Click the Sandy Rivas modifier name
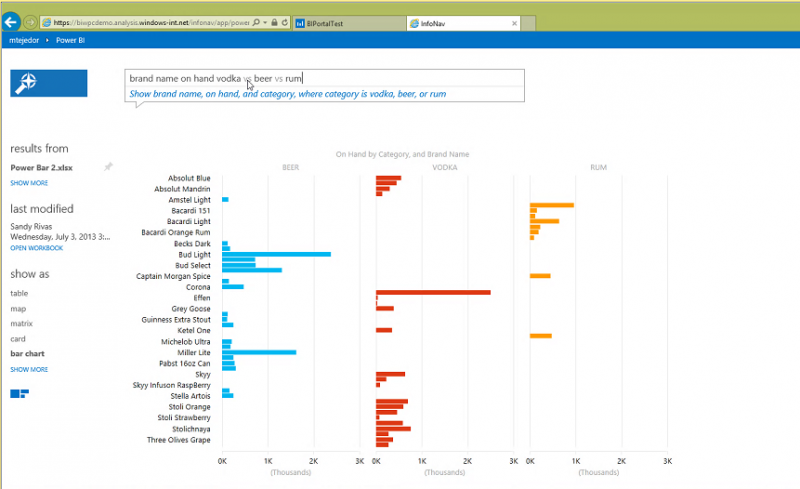This screenshot has height=489, width=800. pyautogui.click(x=31, y=226)
